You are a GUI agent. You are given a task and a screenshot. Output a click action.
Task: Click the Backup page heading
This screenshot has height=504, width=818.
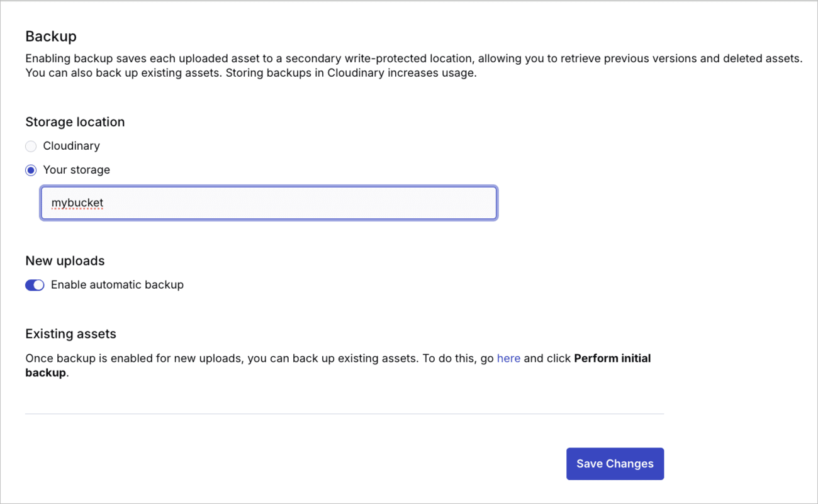51,36
